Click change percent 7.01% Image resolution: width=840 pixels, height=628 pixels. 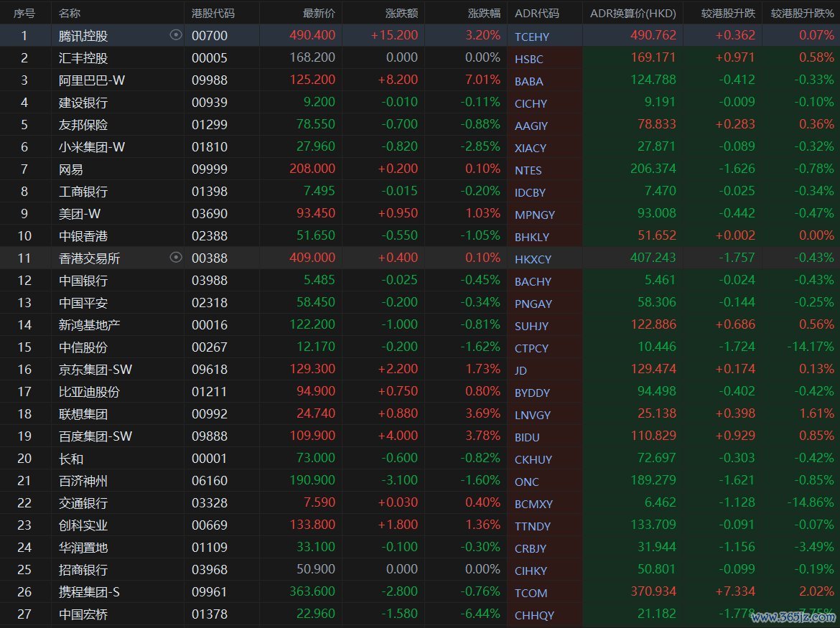482,79
